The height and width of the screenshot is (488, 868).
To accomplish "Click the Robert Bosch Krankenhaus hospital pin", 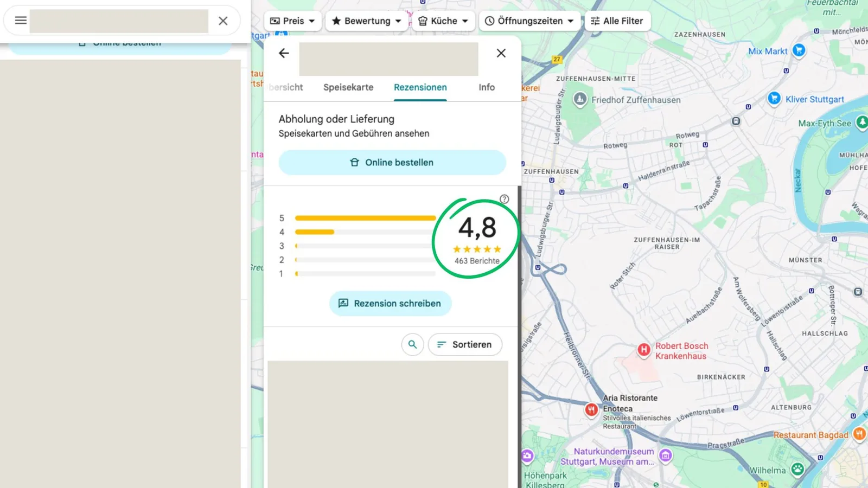I will tap(644, 350).
